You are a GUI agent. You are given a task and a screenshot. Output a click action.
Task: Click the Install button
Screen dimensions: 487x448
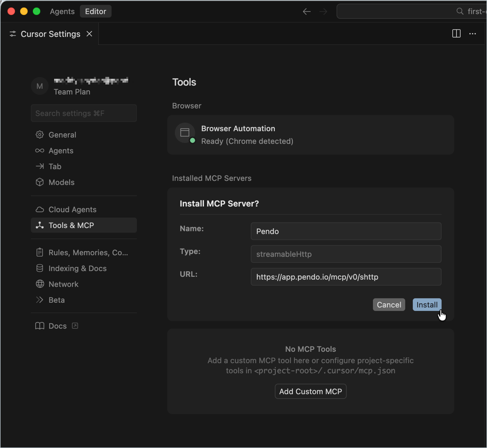click(x=427, y=305)
